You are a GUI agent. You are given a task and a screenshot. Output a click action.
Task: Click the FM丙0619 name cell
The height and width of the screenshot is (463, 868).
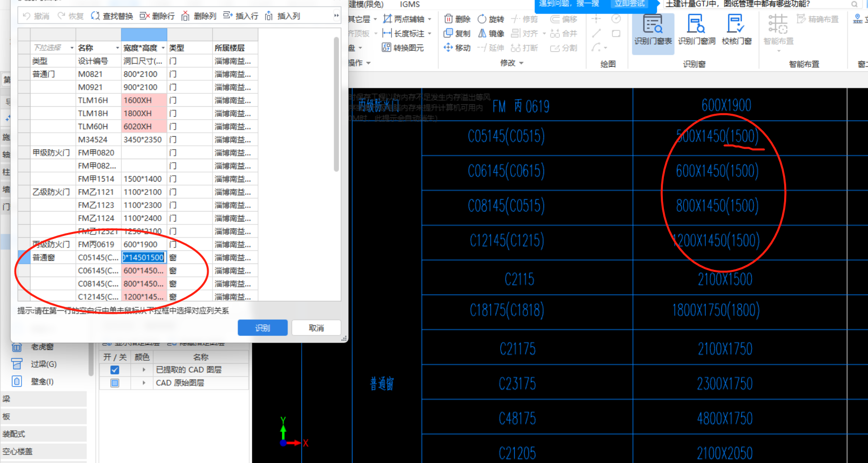[x=98, y=244]
